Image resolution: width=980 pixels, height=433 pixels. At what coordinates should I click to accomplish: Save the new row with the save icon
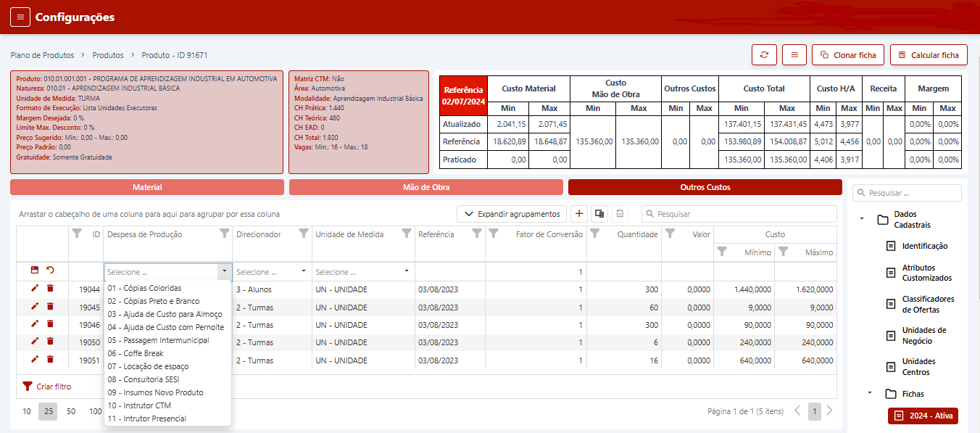click(x=35, y=271)
